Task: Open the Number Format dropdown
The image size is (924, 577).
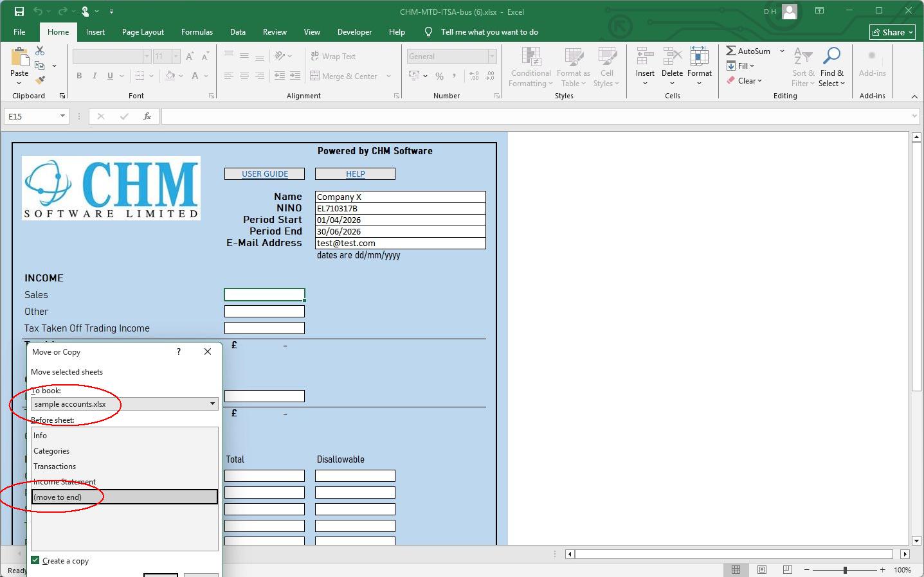Action: (492, 57)
